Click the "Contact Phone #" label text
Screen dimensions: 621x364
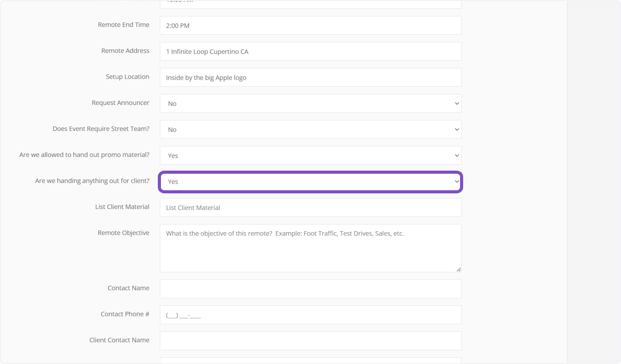pyautogui.click(x=125, y=314)
